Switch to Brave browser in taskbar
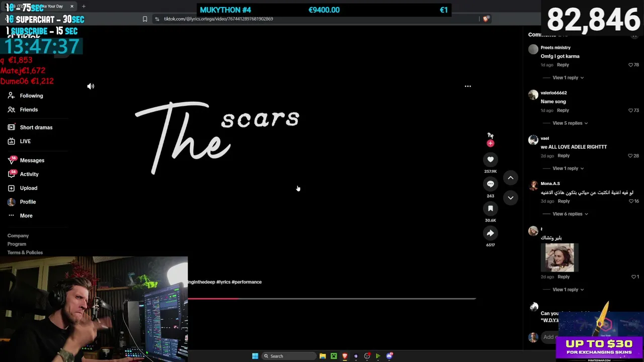This screenshot has height=362, width=644. (x=345, y=356)
